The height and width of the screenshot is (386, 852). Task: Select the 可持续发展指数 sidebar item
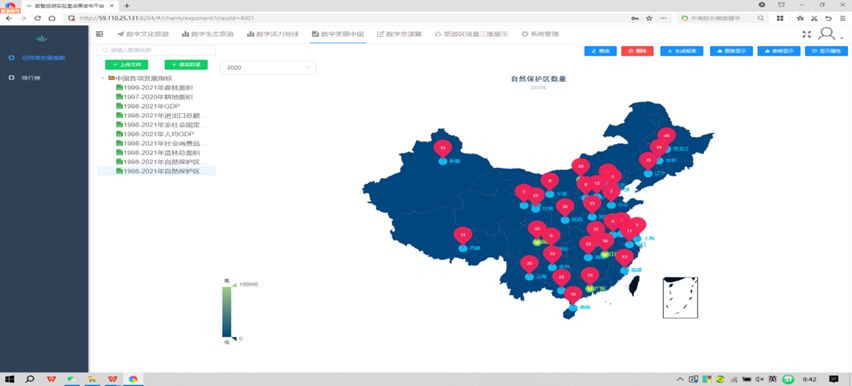pos(44,58)
